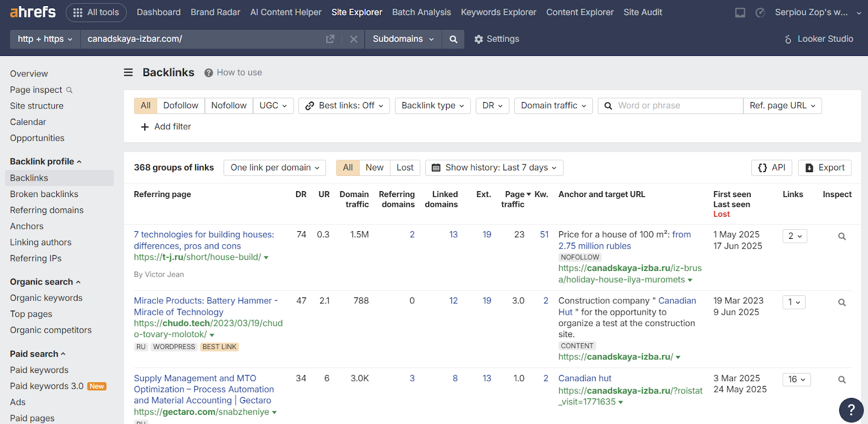Open Miracle Products: Battery Hammer link
Screen dimensions: 868x424
pyautogui.click(x=206, y=307)
